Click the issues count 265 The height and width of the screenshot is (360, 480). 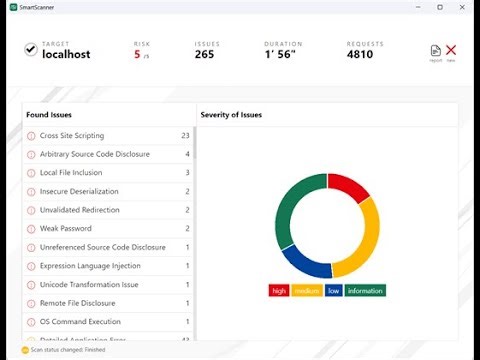pos(204,54)
